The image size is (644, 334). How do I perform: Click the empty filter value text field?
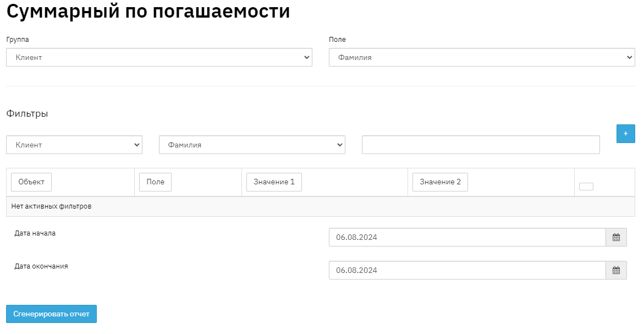(x=480, y=145)
